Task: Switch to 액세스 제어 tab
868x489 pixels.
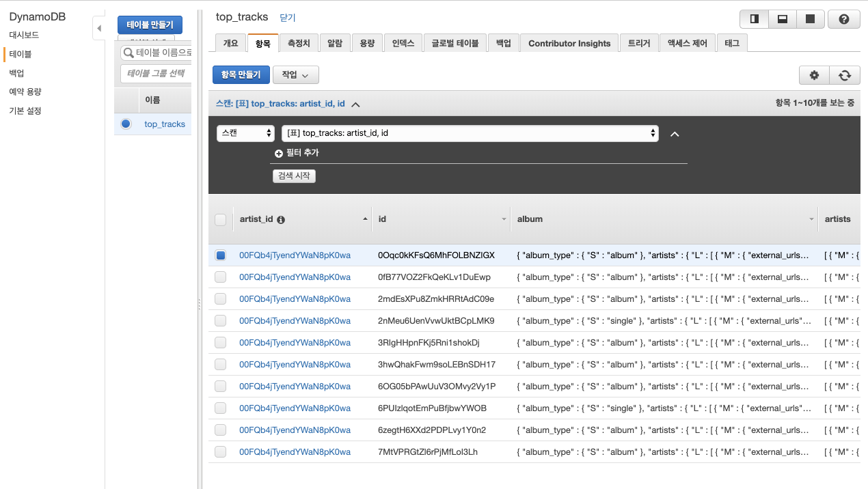Action: pyautogui.click(x=687, y=43)
